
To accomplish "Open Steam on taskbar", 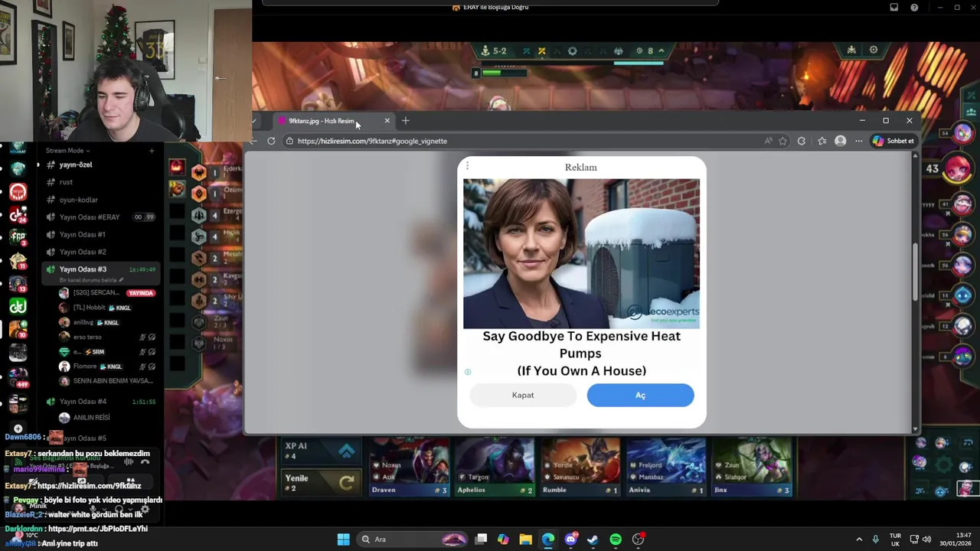I will (593, 540).
